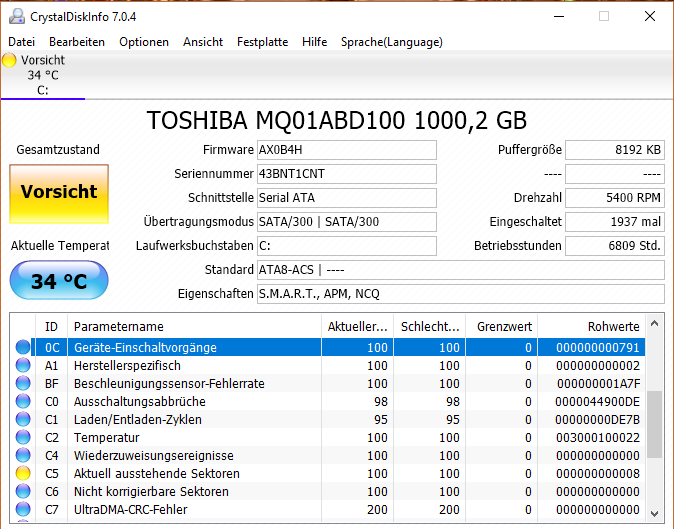Click the scroll up arrow of SMART list
Viewport: 674px width, 529px height.
coord(655,324)
